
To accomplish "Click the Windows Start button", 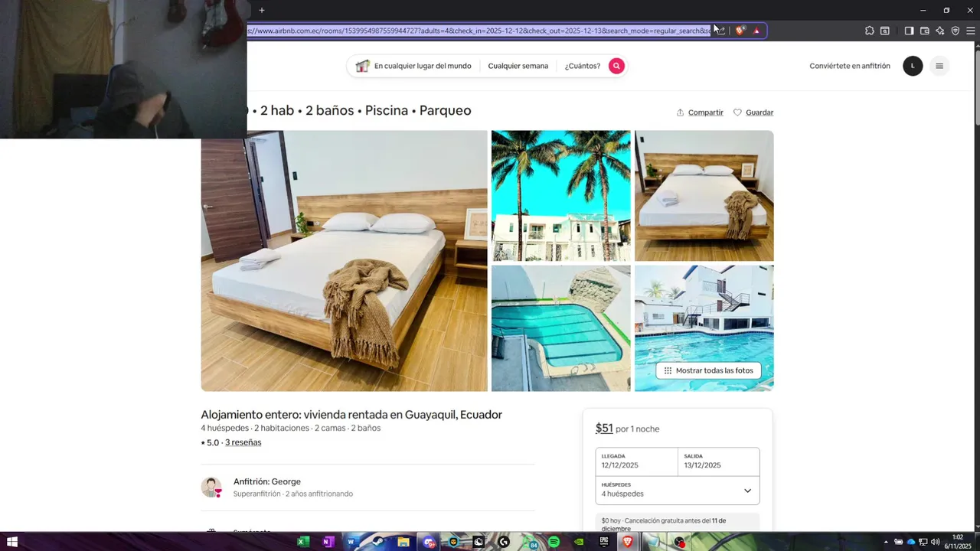I will tap(11, 542).
